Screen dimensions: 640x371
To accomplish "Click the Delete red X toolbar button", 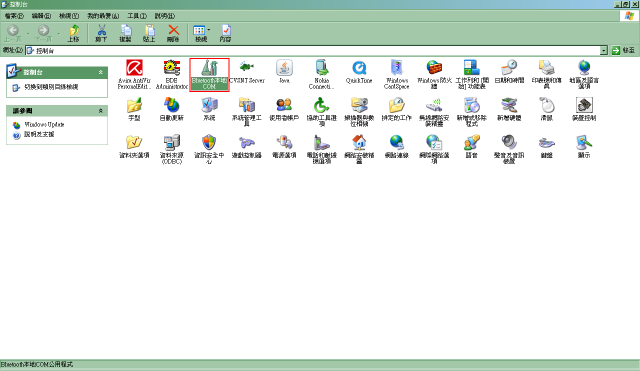I will [173, 33].
